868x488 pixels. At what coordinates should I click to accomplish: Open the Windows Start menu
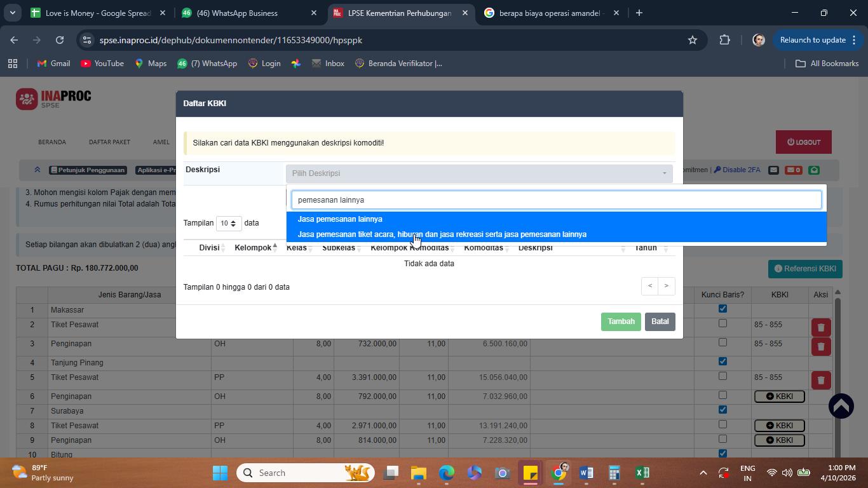point(220,473)
